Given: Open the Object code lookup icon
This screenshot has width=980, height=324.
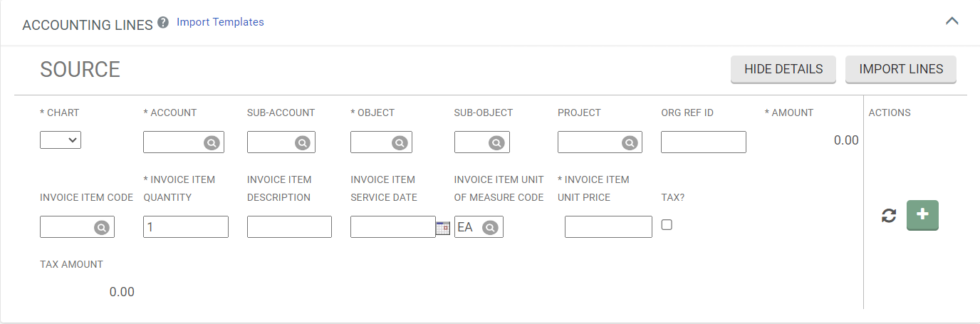Looking at the screenshot, I should tap(400, 142).
